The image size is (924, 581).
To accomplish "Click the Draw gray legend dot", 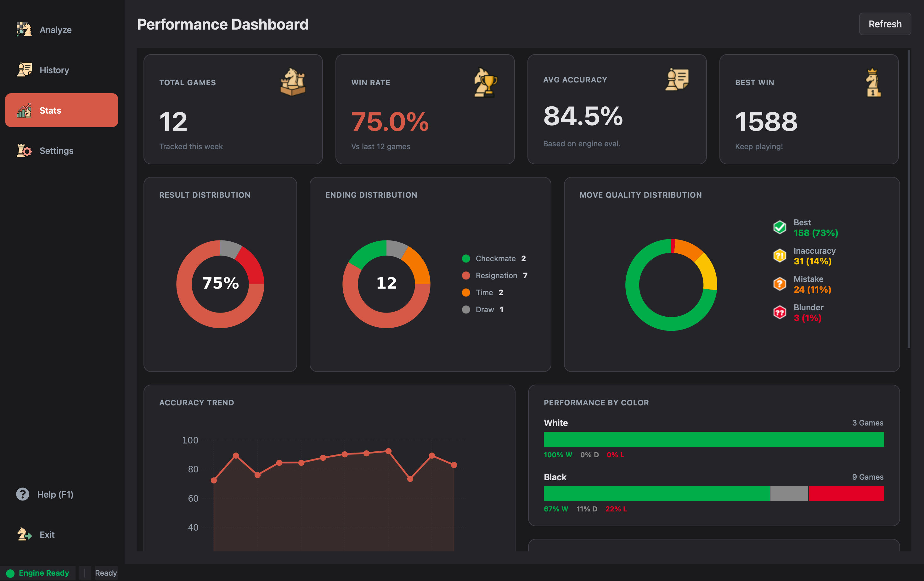I will click(466, 309).
